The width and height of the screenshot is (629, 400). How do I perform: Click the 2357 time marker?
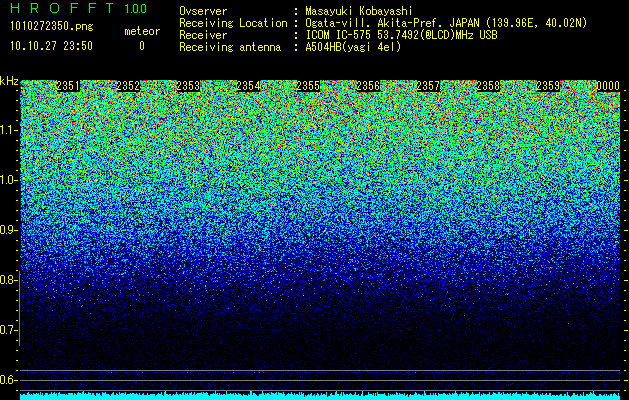tap(428, 86)
